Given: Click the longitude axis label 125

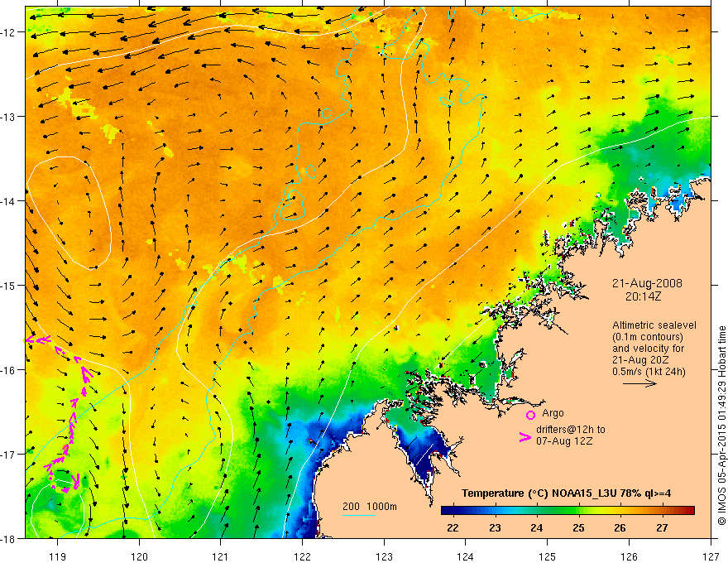Looking at the screenshot, I should pos(548,556).
